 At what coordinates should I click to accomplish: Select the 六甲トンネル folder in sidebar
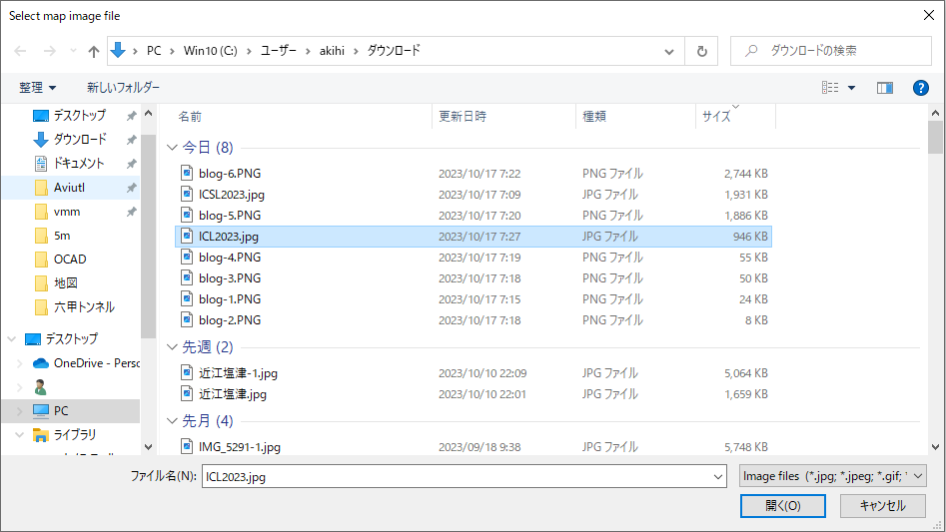pyautogui.click(x=84, y=307)
